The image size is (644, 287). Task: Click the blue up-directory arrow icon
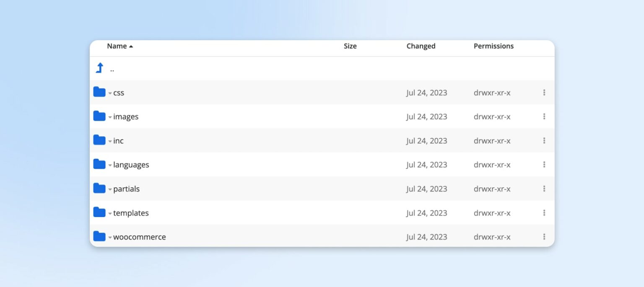pos(100,68)
